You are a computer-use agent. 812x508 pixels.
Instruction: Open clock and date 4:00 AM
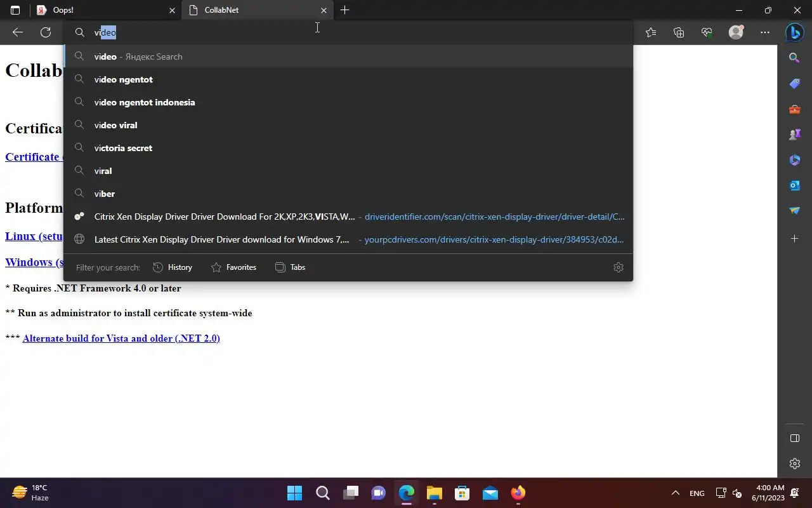point(769,493)
